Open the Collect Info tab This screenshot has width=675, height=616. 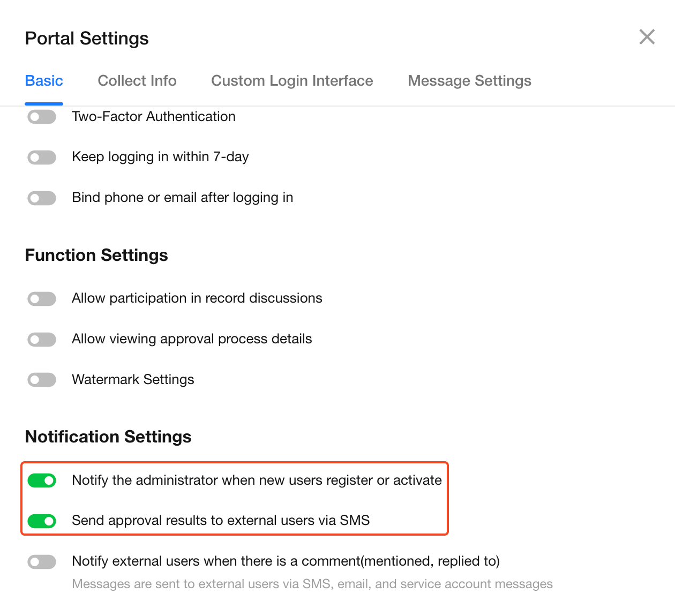[x=137, y=81]
